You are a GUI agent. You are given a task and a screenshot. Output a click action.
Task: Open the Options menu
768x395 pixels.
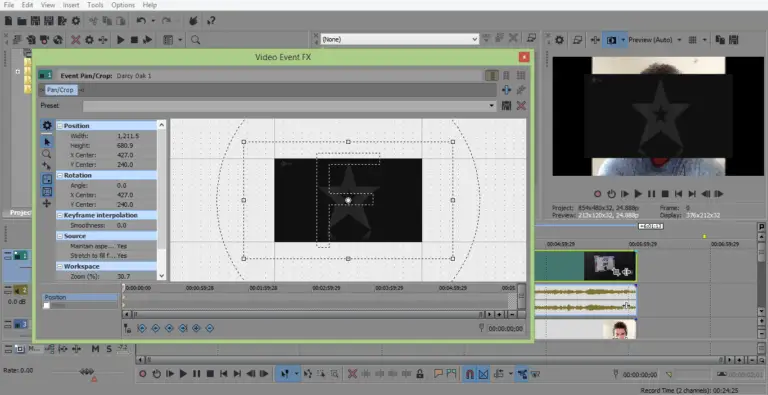[x=123, y=5]
